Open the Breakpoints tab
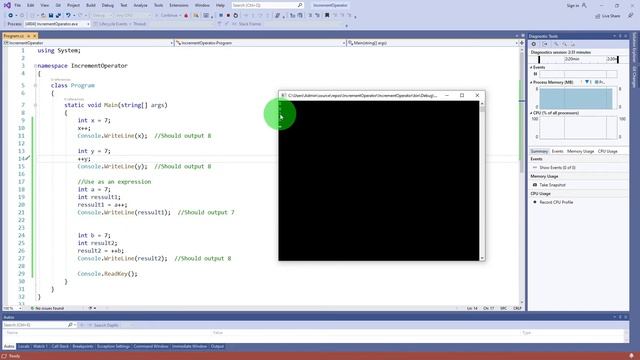 (x=83, y=347)
